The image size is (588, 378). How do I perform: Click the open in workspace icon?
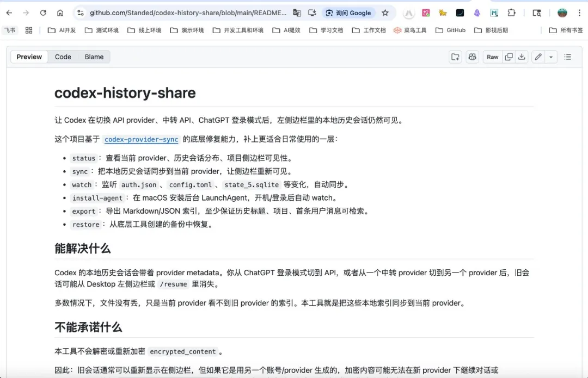pyautogui.click(x=455, y=57)
